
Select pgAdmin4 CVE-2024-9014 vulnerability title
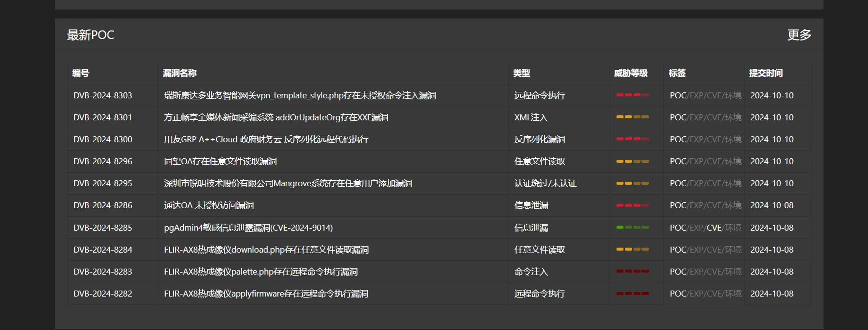click(x=248, y=228)
